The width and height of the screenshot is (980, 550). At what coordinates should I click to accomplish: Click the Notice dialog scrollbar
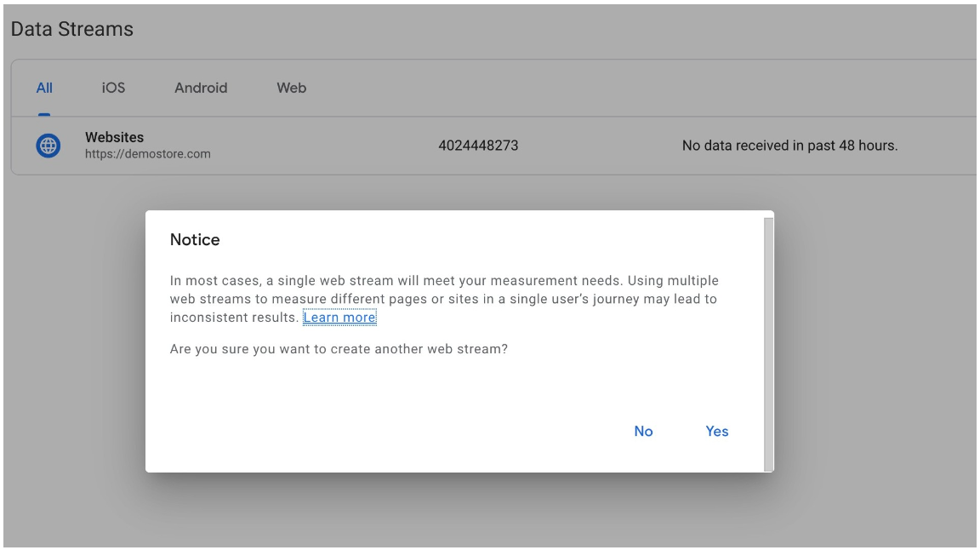pos(768,341)
